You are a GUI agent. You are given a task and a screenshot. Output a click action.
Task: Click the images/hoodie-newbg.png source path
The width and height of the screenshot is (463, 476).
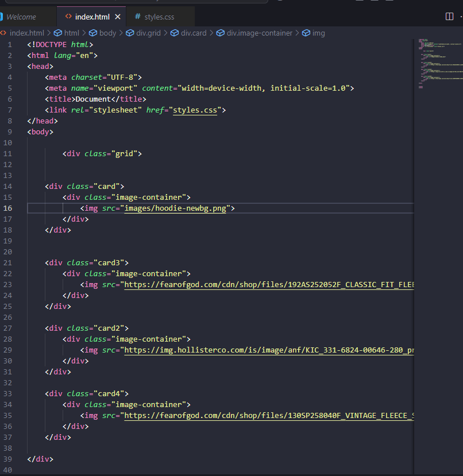(x=177, y=208)
